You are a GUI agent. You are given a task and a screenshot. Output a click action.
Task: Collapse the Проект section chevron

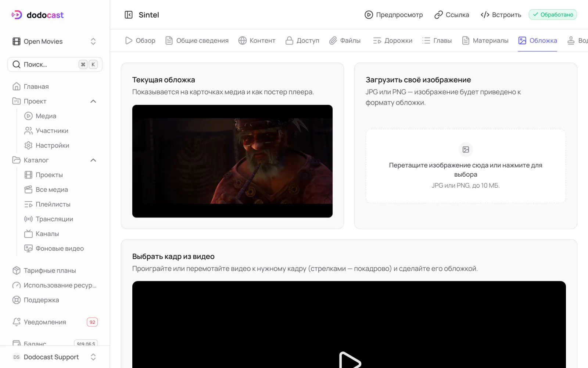pyautogui.click(x=93, y=101)
